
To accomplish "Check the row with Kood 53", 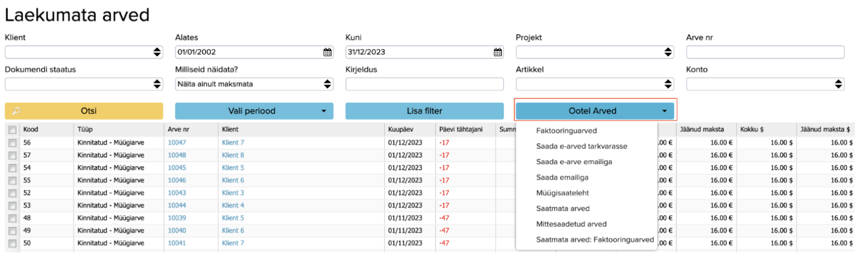I will 12,206.
